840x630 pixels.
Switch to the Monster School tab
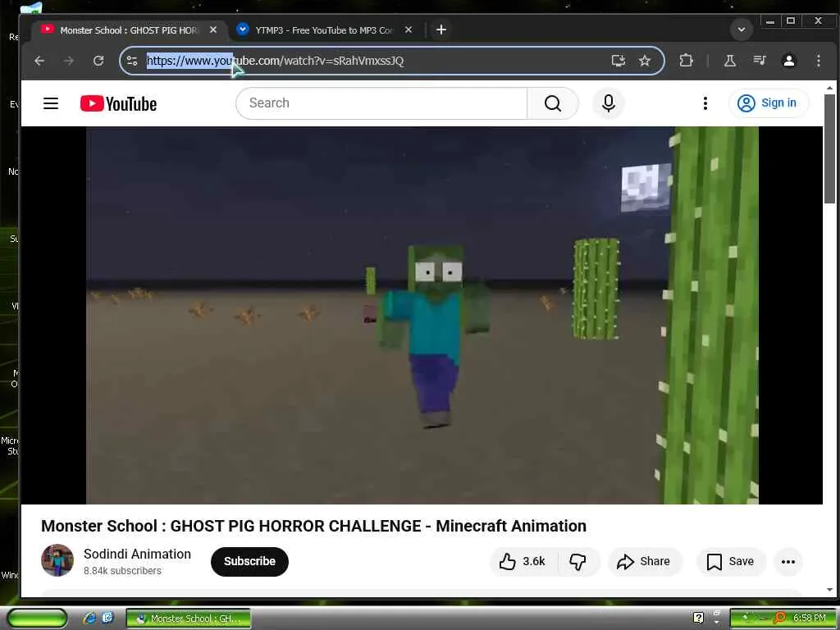(x=129, y=30)
